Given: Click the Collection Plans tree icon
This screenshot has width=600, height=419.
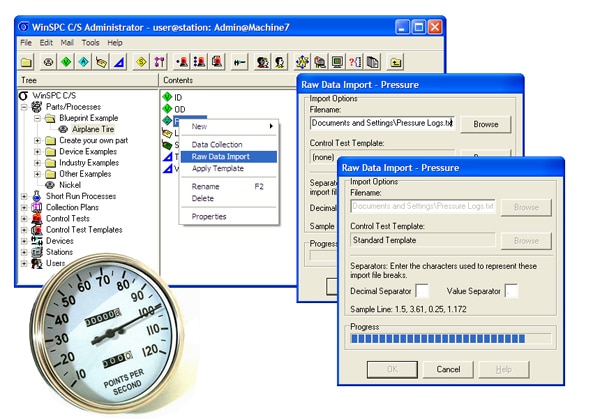Looking at the screenshot, I should [x=37, y=208].
